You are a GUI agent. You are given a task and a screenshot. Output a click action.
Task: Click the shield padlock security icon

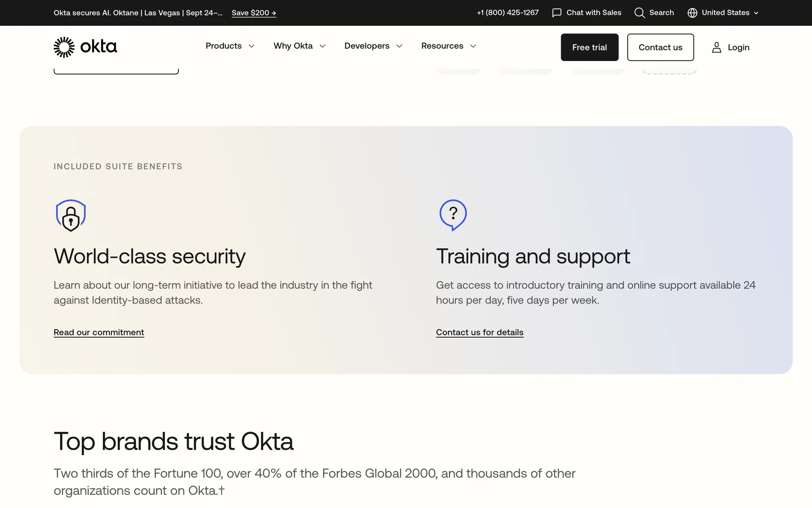click(71, 215)
